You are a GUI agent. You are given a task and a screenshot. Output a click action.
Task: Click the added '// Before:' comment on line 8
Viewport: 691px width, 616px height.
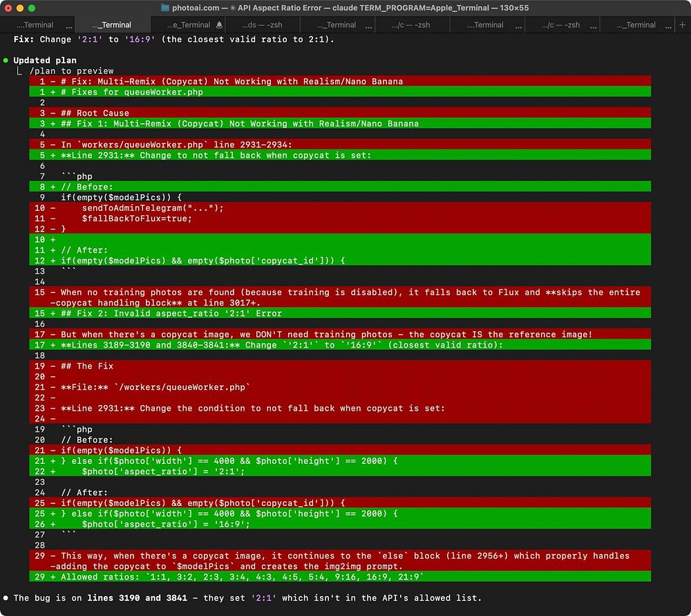point(340,187)
